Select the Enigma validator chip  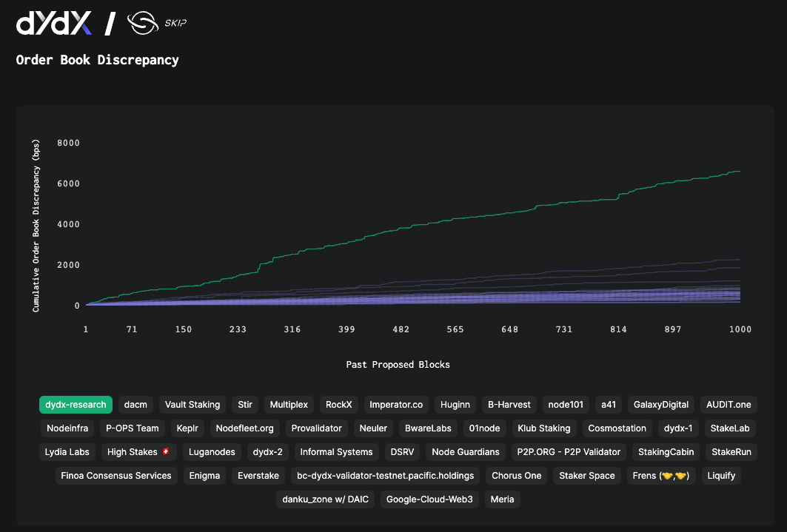204,475
